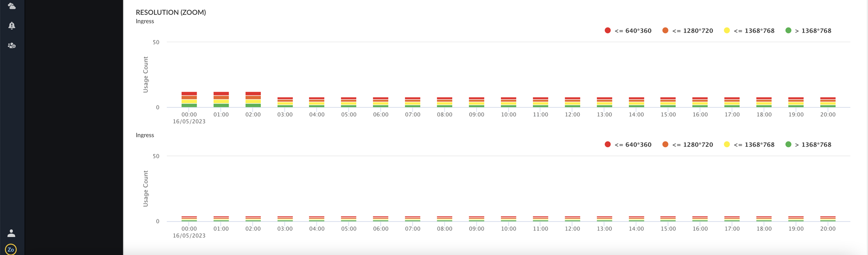Screen dimensions: 868x255
Task: Click Usage Count axis title in lower chart
Action: tap(146, 189)
